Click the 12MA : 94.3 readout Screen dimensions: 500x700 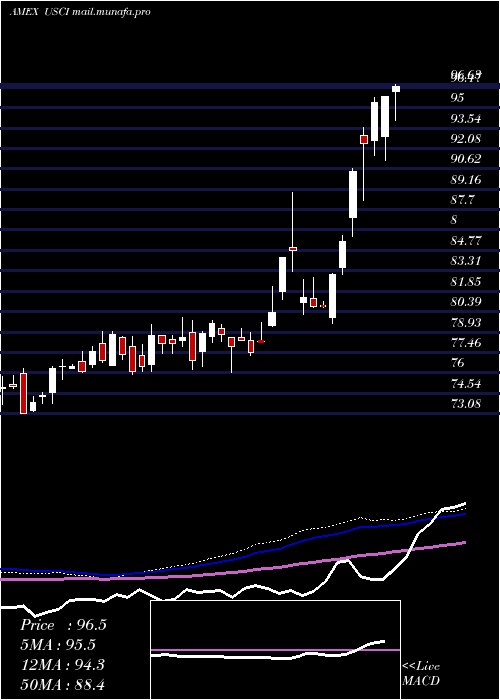click(62, 665)
